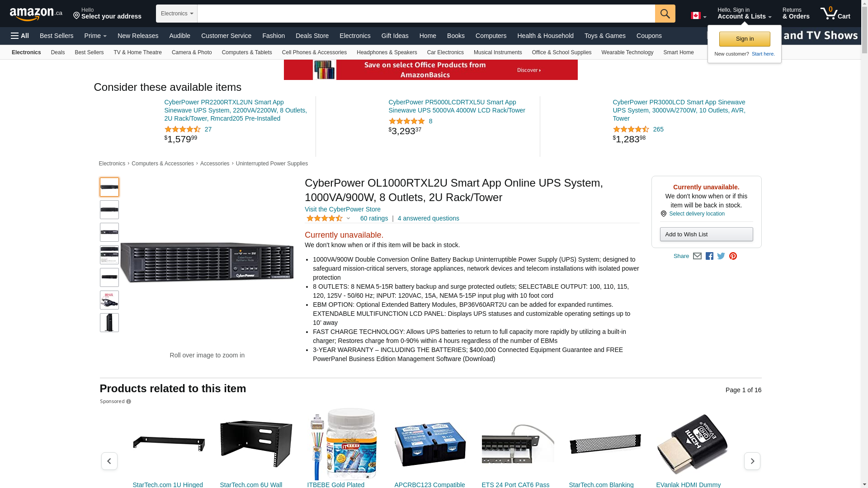Click next arrow in related products carousel

coord(752,461)
